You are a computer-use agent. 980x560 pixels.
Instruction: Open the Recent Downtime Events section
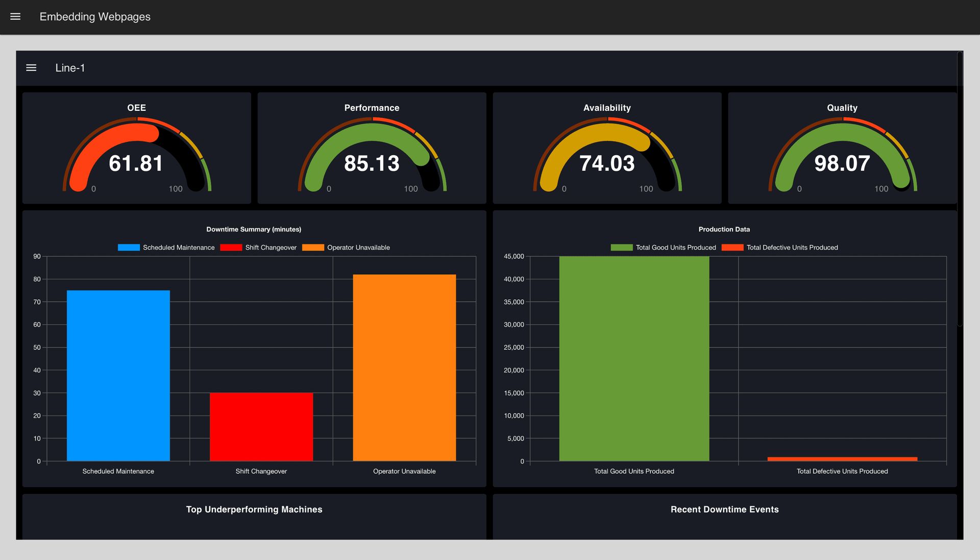click(724, 509)
